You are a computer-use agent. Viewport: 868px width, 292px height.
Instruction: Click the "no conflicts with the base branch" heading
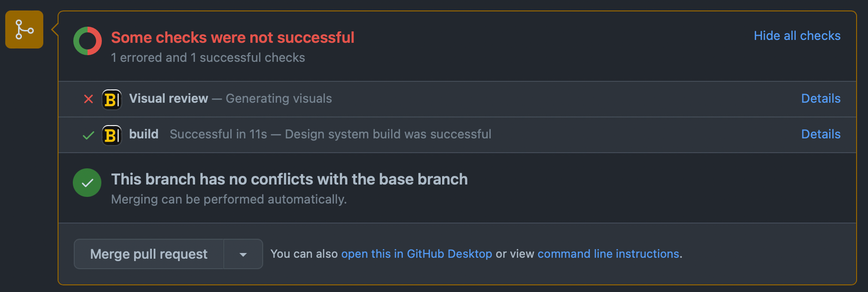click(x=289, y=179)
